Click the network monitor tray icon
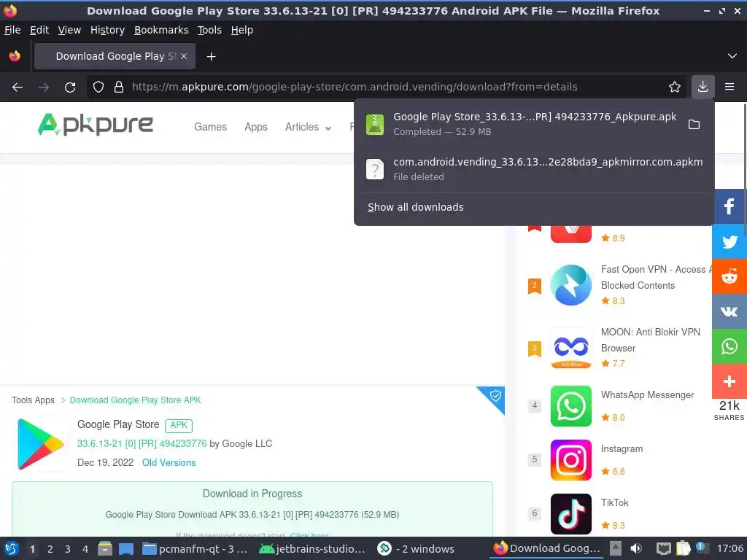Screen dimensions: 747x560 click(663, 548)
